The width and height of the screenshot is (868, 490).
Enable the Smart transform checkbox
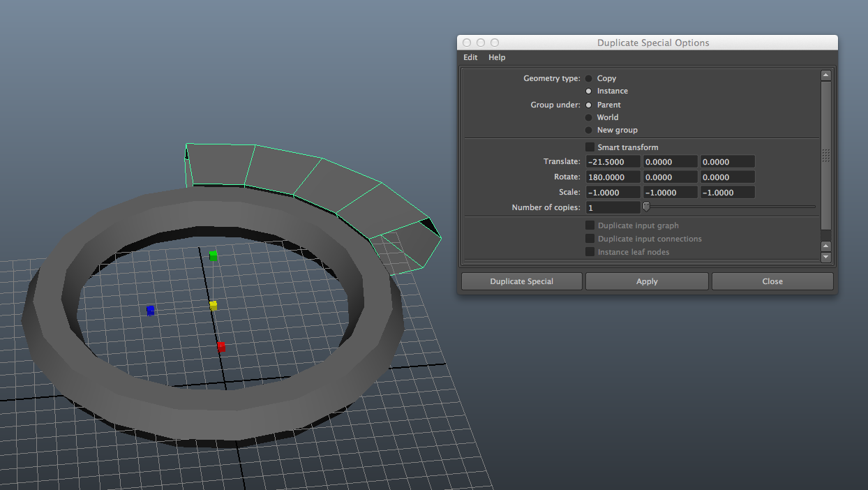click(590, 147)
